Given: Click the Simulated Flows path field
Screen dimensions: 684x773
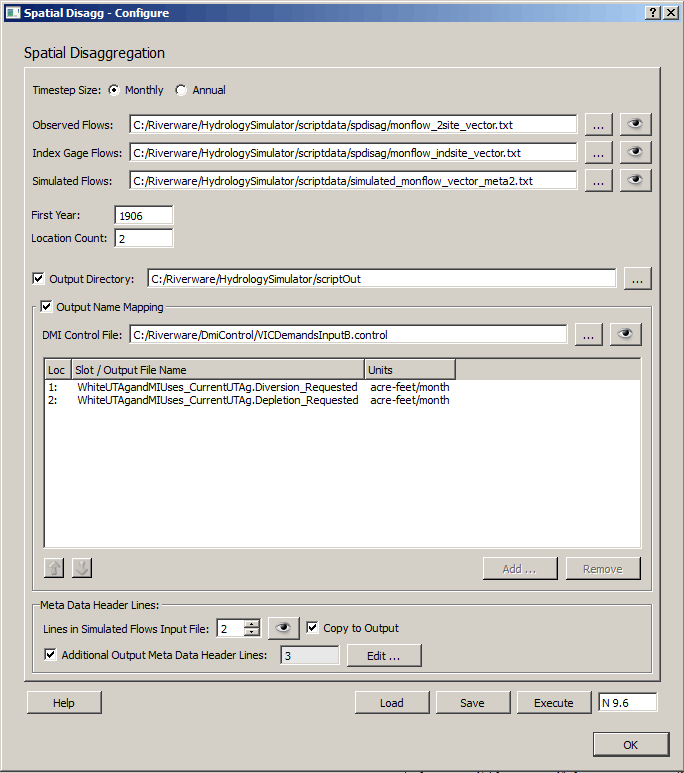Looking at the screenshot, I should pos(353,181).
